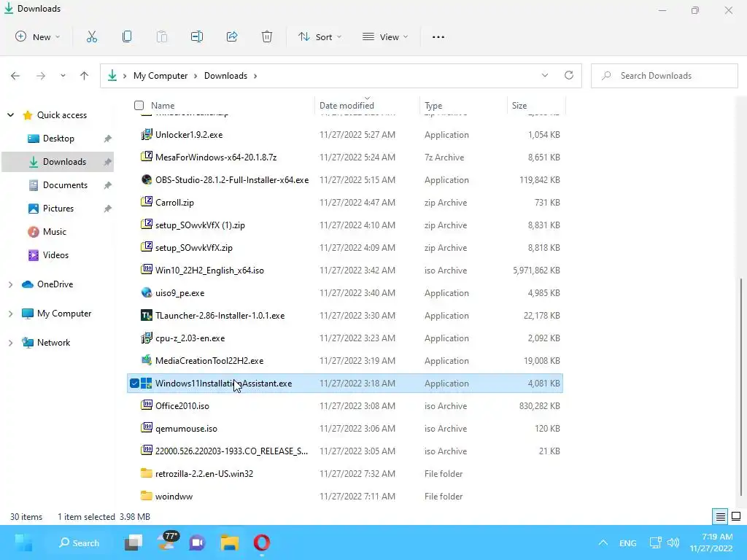Open Pictures in Quick access
This screenshot has height=560, width=747.
click(x=58, y=208)
